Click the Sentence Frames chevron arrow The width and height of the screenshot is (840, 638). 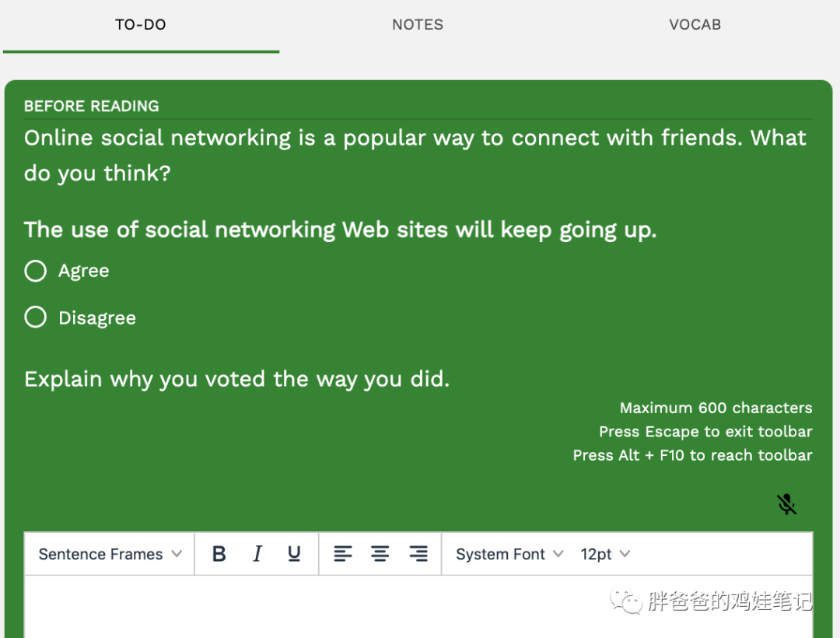point(177,554)
